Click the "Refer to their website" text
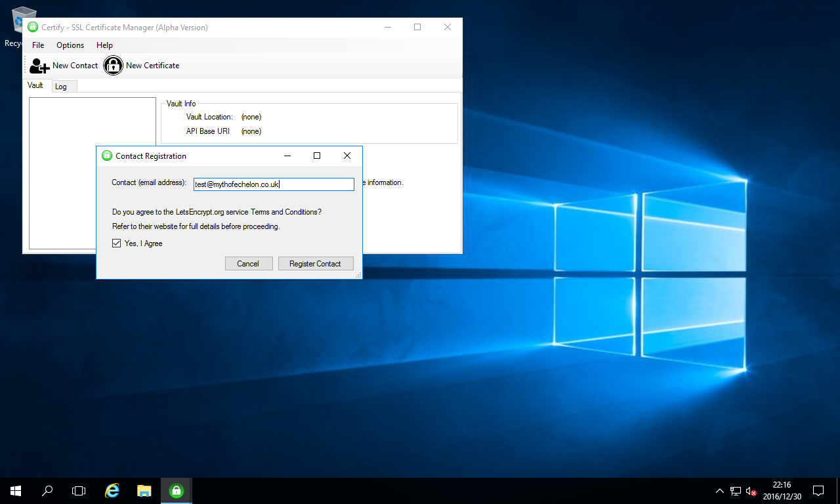 click(x=196, y=226)
